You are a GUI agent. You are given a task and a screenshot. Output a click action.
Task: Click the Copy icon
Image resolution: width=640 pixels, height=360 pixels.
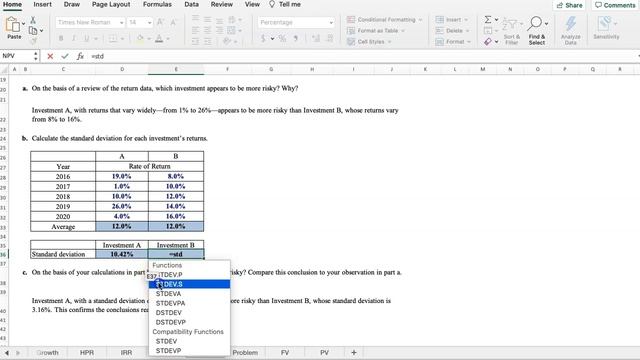click(33, 31)
